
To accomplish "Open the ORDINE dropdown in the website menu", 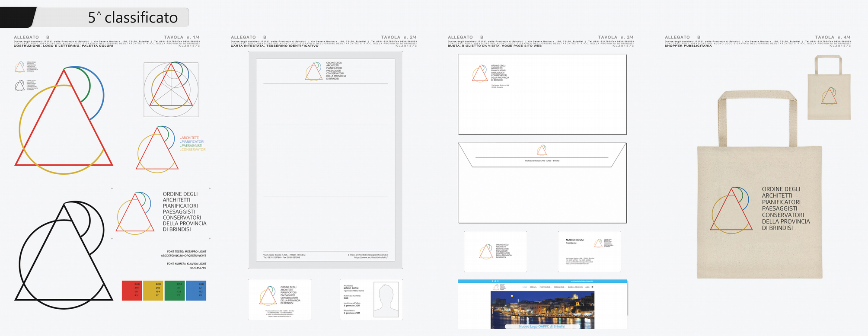I will tap(533, 287).
